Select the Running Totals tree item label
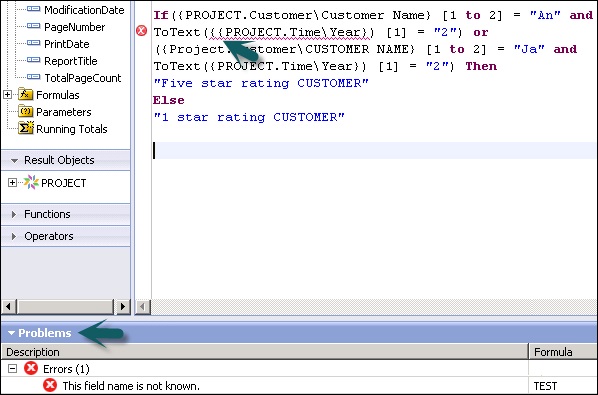 coord(72,129)
